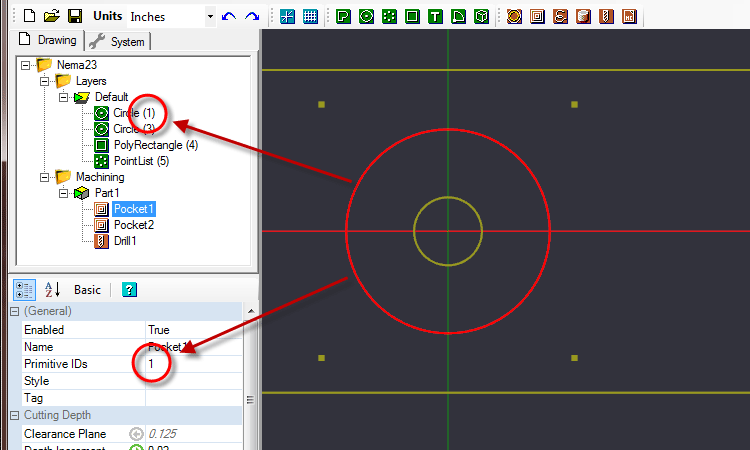The width and height of the screenshot is (750, 450).
Task: Click the Drill machining operation icon
Action: click(606, 16)
